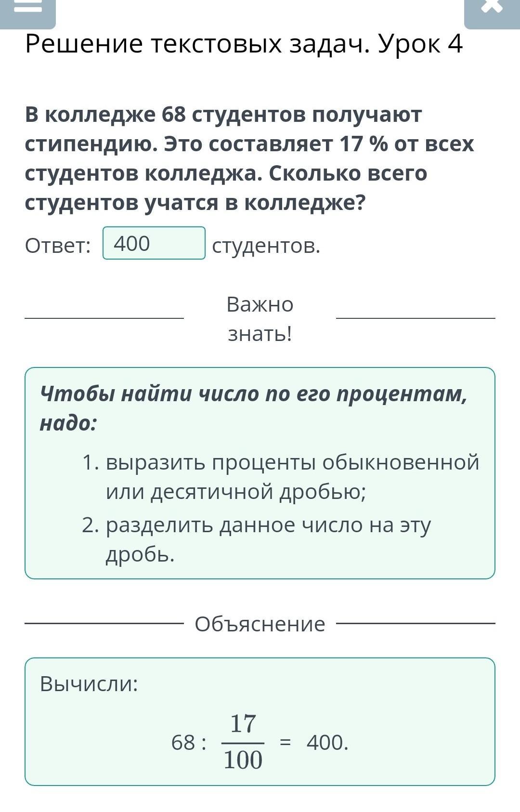Click the horizontal line right of "Объяснение"
The image size is (520, 812).
(x=416, y=623)
